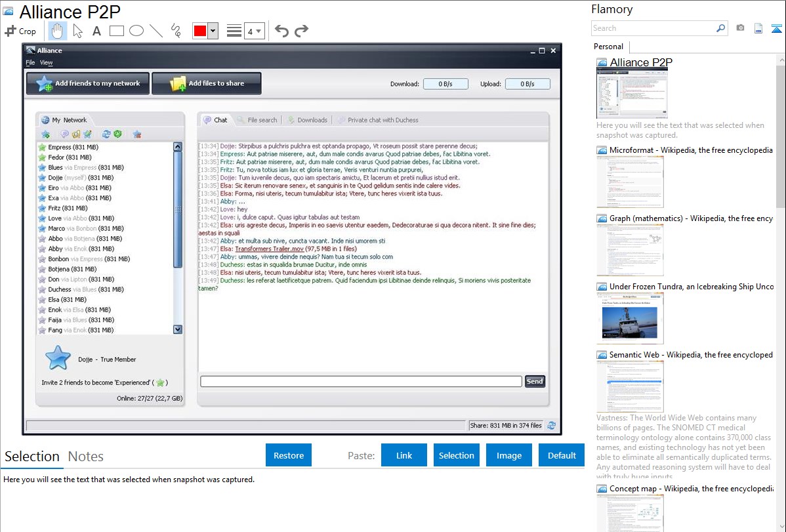Open Concept map snapshot title
This screenshot has height=532, width=786.
pyautogui.click(x=691, y=488)
